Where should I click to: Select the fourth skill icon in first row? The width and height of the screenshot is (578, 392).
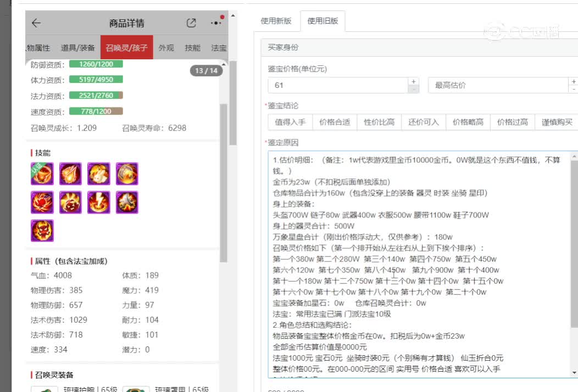[x=127, y=173]
